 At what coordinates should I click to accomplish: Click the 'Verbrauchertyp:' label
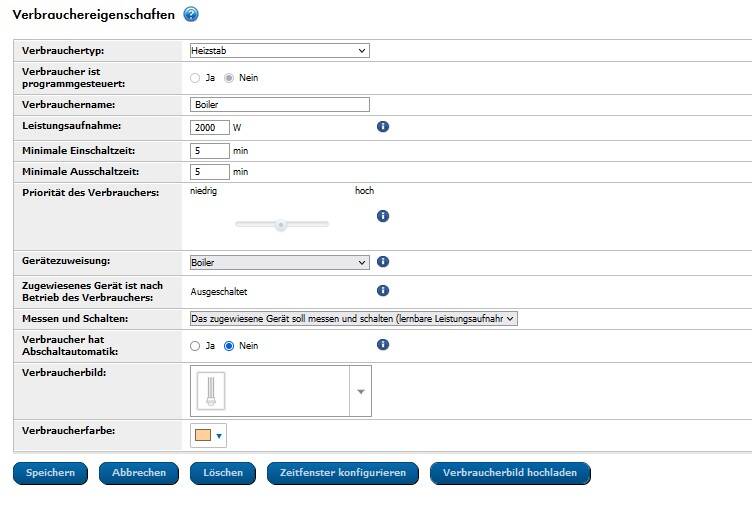63,50
